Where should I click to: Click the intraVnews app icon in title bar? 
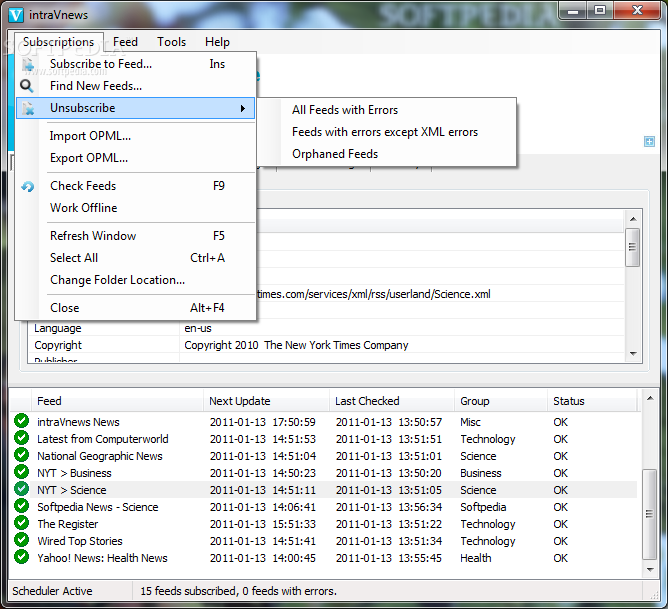(x=16, y=14)
